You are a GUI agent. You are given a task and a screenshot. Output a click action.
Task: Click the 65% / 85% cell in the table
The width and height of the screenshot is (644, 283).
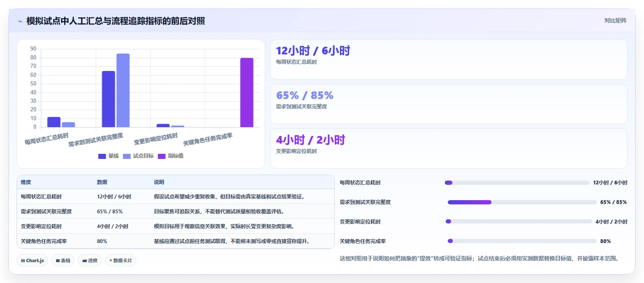click(x=110, y=211)
